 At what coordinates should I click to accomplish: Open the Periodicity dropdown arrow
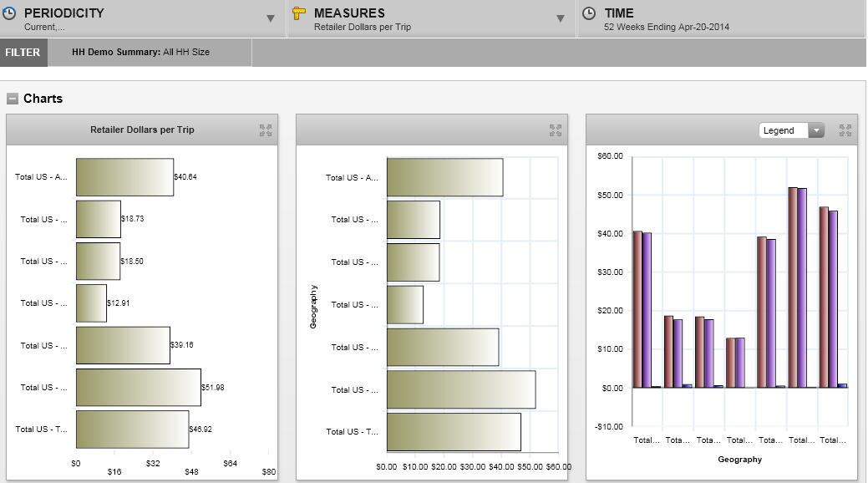271,18
